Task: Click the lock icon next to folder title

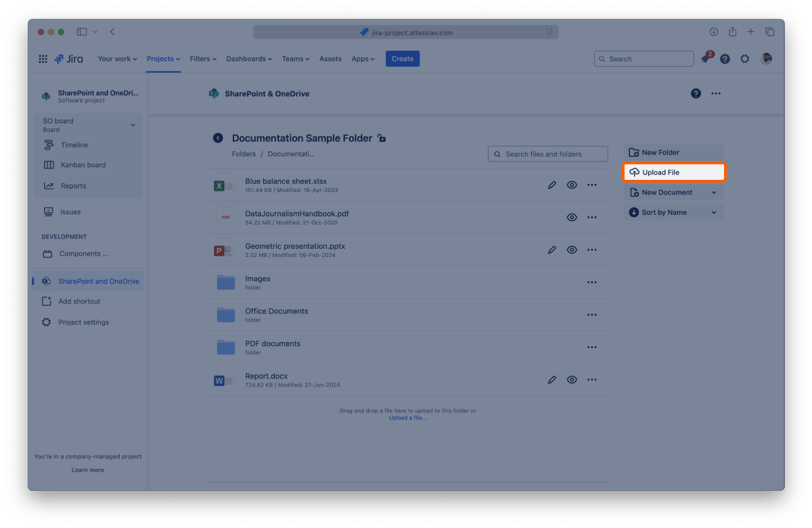Action: (x=382, y=139)
